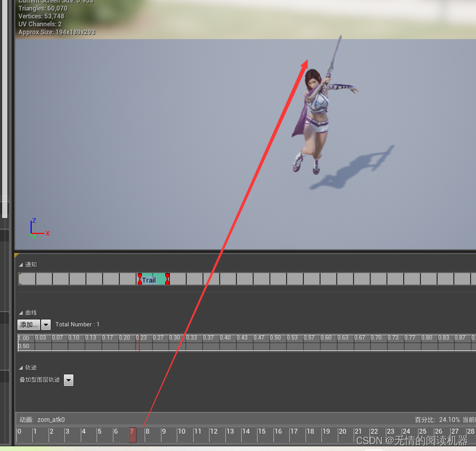The height and width of the screenshot is (451, 476).
Task: Click the Trail notify start handle
Action: click(x=140, y=279)
